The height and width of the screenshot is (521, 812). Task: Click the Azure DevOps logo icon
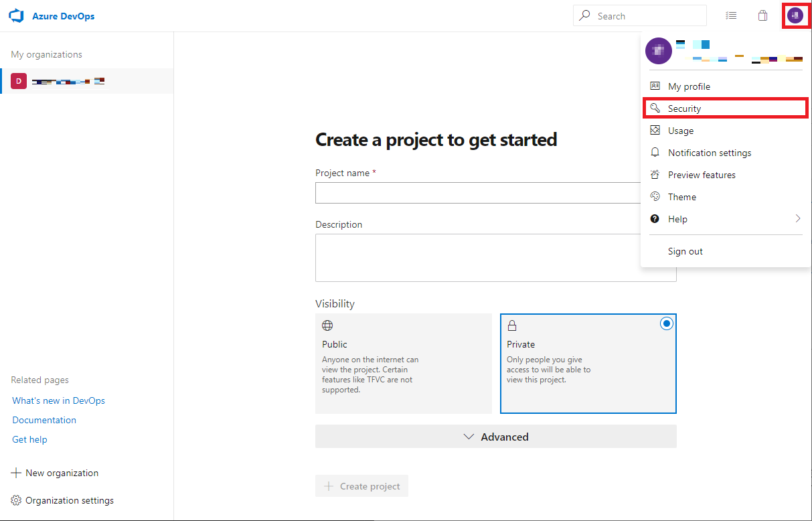pos(16,15)
